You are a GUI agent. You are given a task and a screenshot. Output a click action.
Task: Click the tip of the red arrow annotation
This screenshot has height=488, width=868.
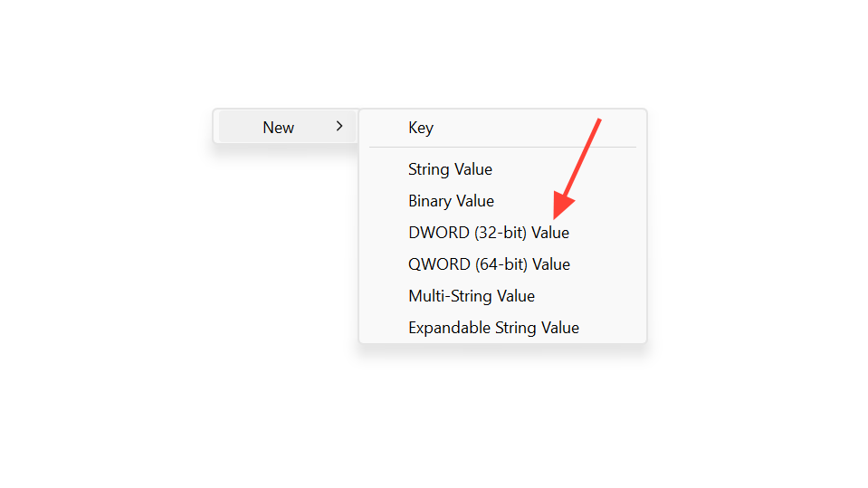coord(558,217)
